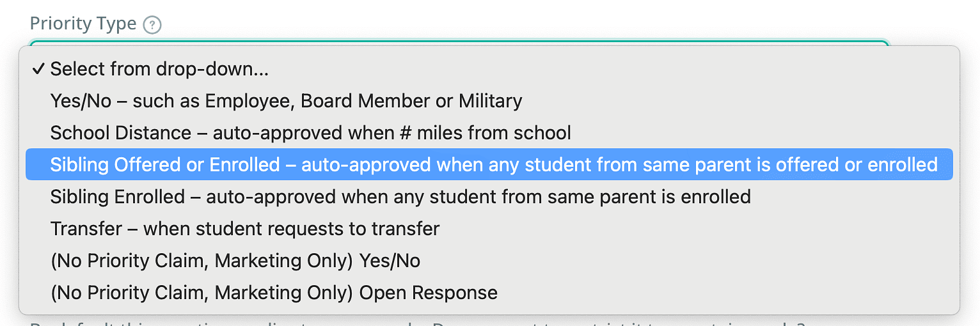
Task: Click the checkmark beside Select from drop-down
Action: click(x=38, y=69)
